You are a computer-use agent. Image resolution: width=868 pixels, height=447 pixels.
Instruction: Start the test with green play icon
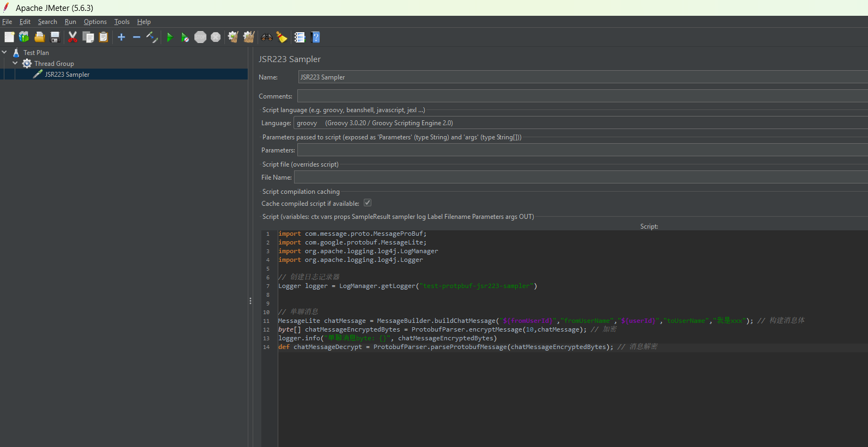point(170,37)
